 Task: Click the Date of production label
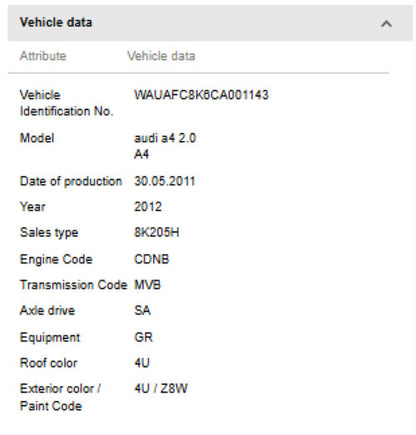[71, 181]
